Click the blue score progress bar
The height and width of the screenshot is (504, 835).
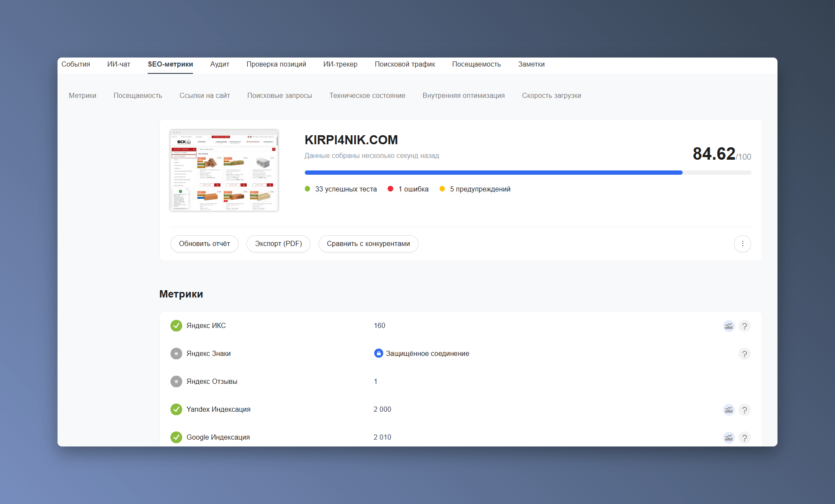tap(494, 173)
